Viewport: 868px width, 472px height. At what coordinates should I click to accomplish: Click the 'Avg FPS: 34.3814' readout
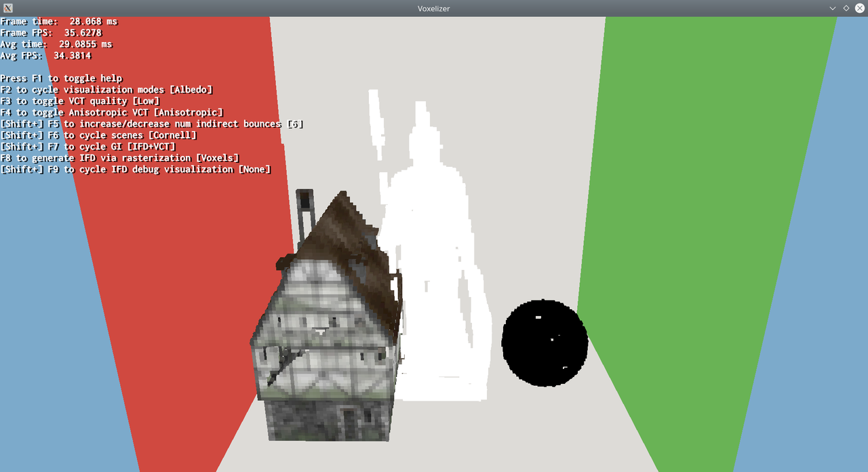point(45,56)
